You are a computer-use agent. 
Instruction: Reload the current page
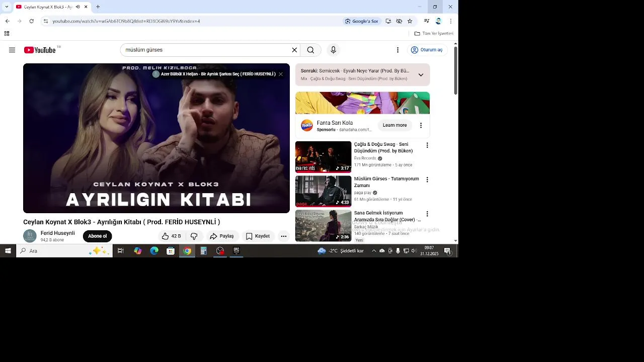click(31, 21)
